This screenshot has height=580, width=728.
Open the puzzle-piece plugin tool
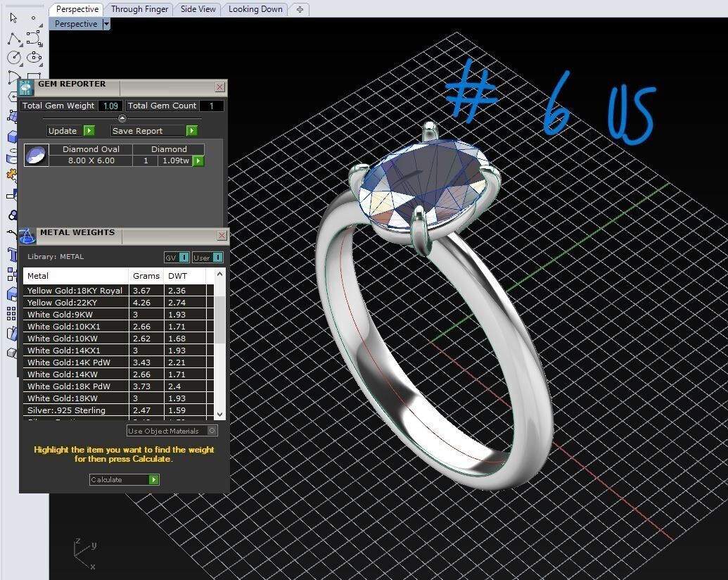(11, 176)
